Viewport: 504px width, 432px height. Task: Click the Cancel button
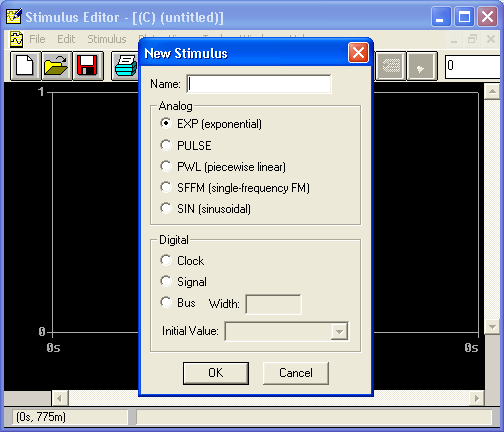[296, 373]
